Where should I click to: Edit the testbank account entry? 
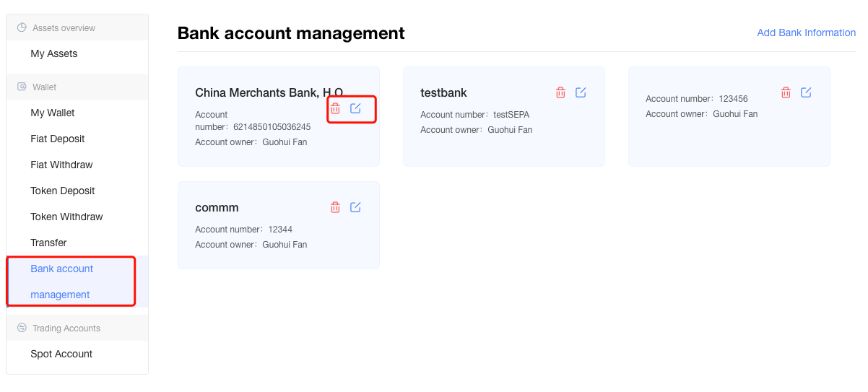[x=581, y=92]
